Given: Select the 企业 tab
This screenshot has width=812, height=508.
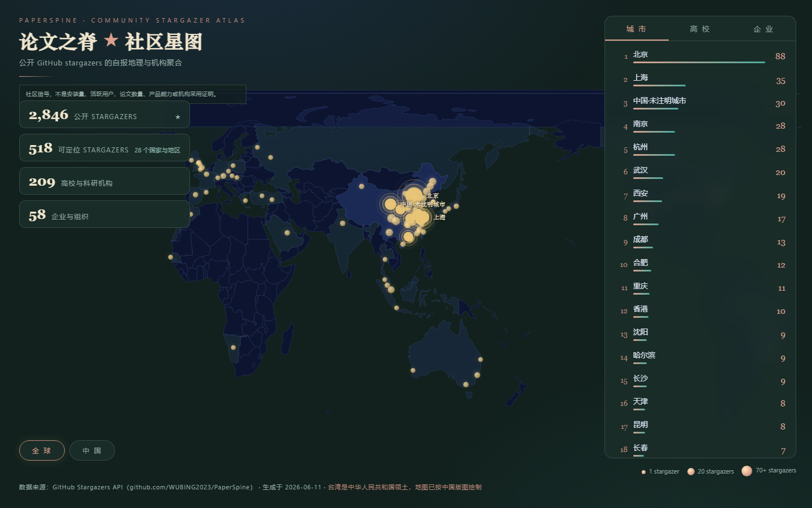Looking at the screenshot, I should (x=764, y=29).
